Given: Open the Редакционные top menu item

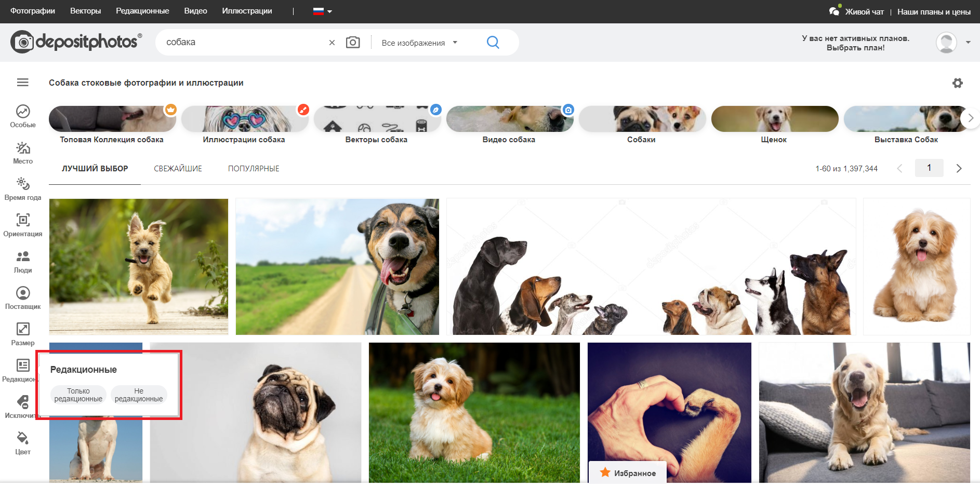Looking at the screenshot, I should (142, 11).
